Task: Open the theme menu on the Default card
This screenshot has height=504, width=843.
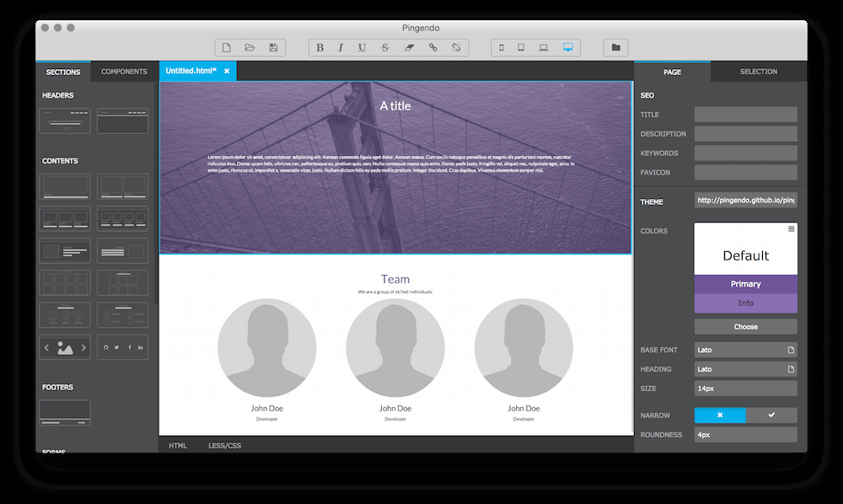Action: [x=791, y=228]
